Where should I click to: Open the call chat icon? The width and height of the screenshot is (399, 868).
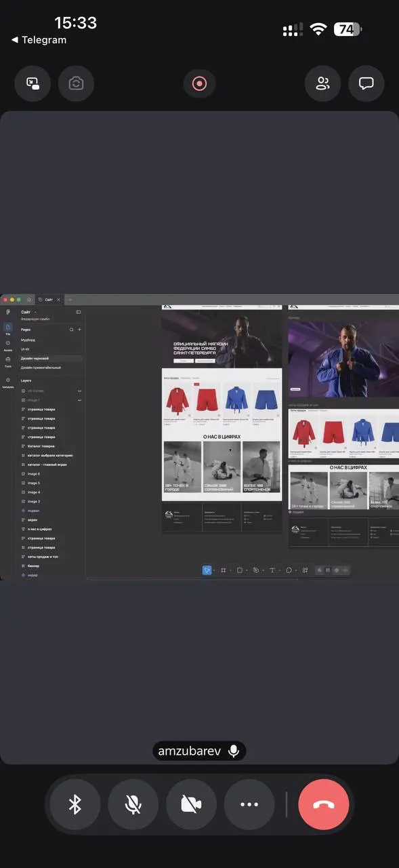366,84
